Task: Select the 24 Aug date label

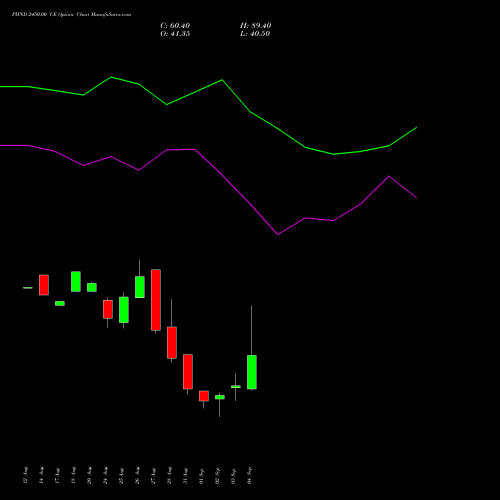Action: tap(105, 475)
